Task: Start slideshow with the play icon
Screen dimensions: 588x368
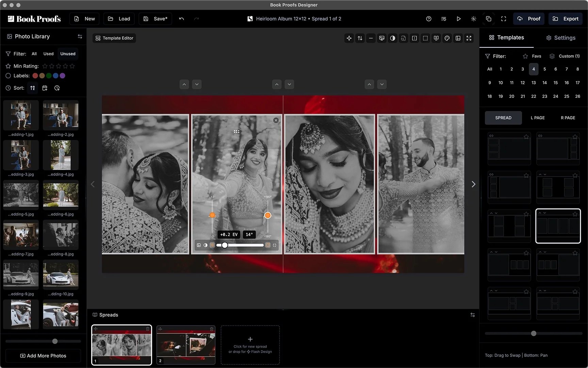Action: point(458,19)
